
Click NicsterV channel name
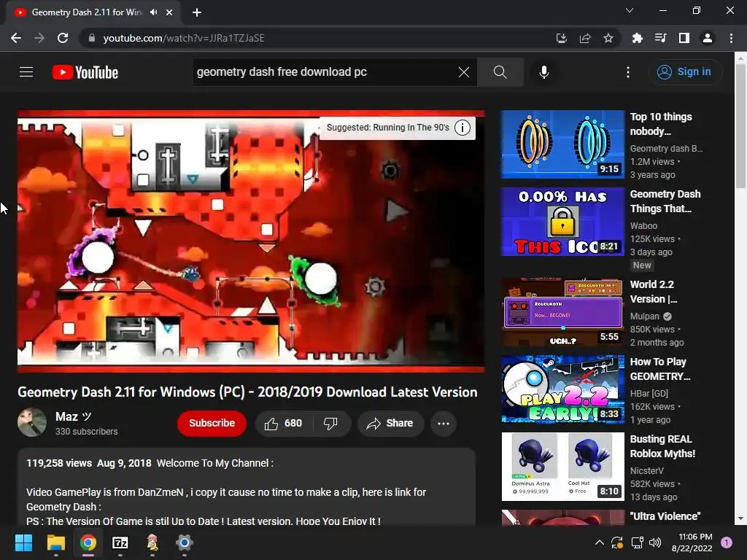[x=646, y=470]
